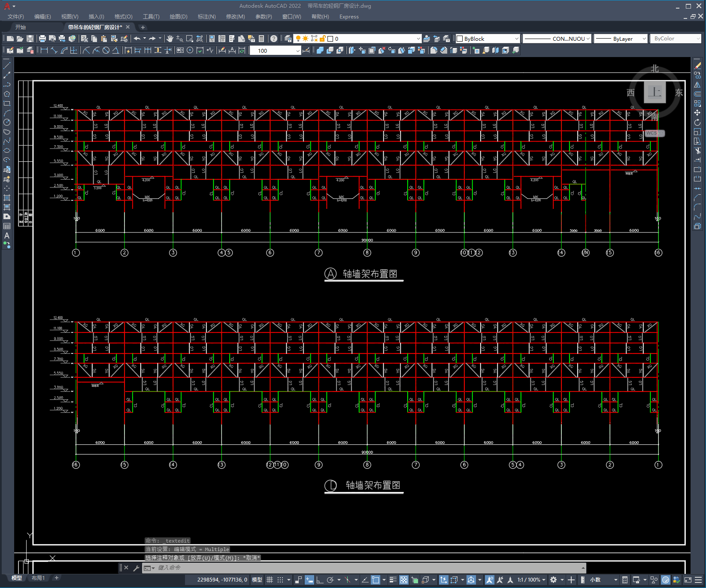Click the Mirror tool in modify toolbar
This screenshot has width=706, height=588.
[697, 84]
